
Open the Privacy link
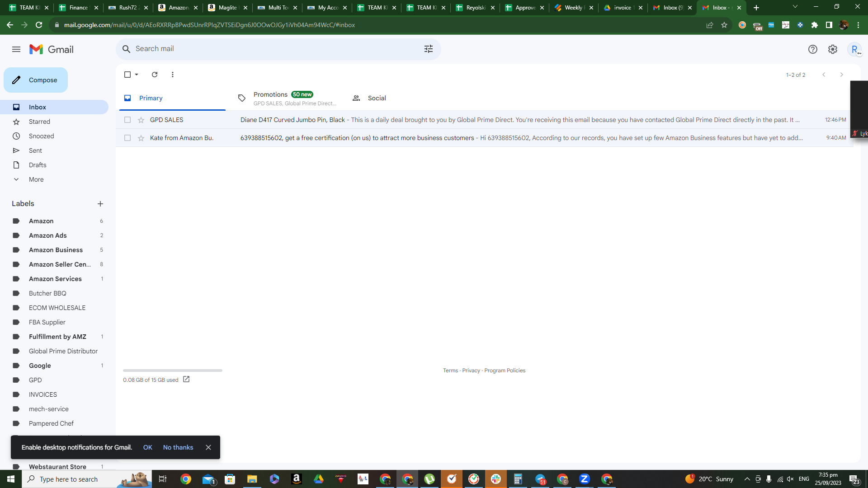click(x=471, y=371)
